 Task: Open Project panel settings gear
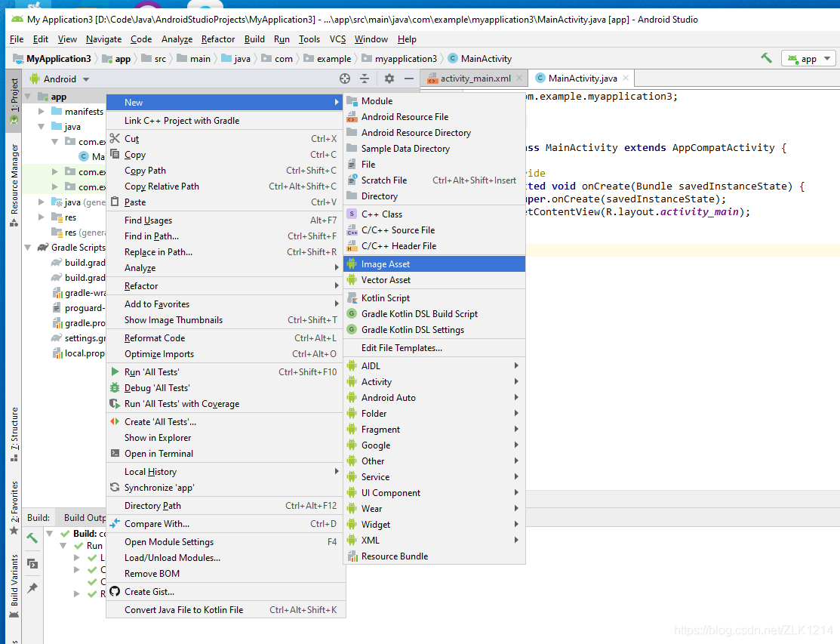389,79
